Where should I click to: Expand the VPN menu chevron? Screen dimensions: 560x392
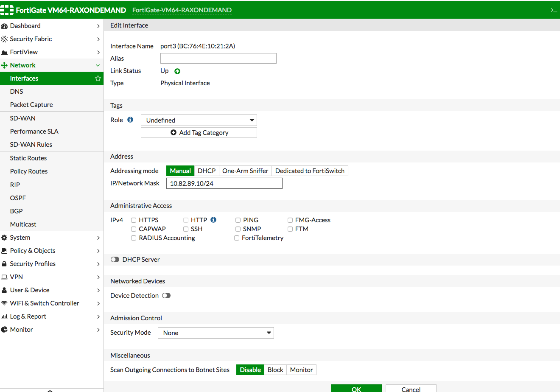click(98, 277)
